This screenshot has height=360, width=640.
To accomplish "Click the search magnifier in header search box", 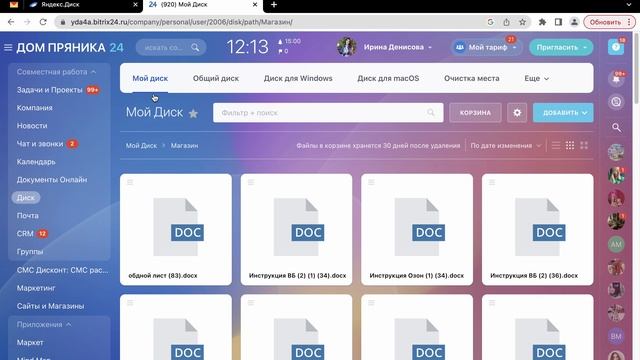I will (x=195, y=47).
